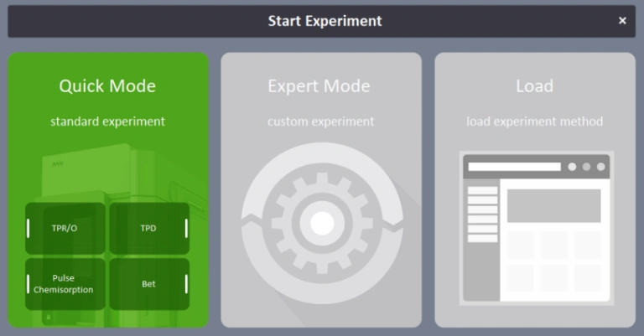Click the 'standard experiment' subtitle
Viewport: 644px width, 336px height.
tap(107, 121)
